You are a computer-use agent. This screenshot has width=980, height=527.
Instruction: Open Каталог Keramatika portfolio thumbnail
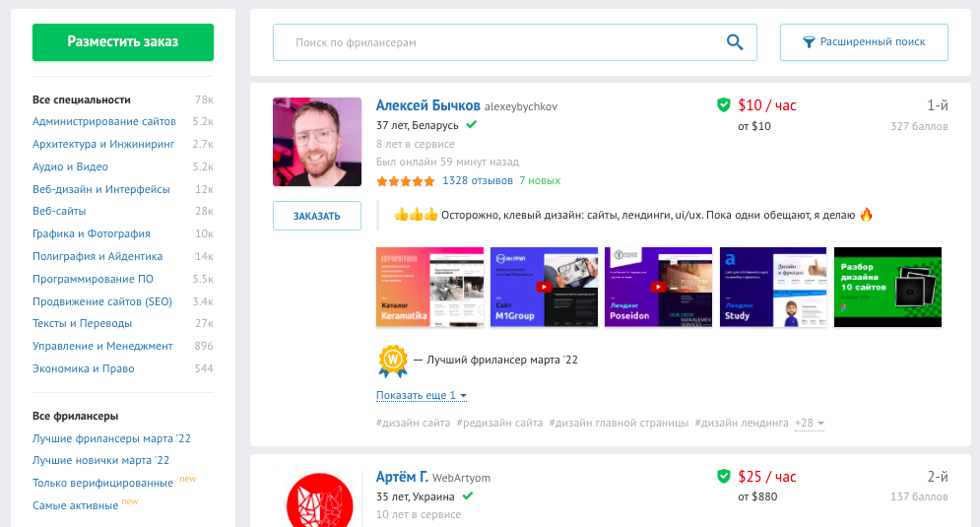pyautogui.click(x=429, y=287)
